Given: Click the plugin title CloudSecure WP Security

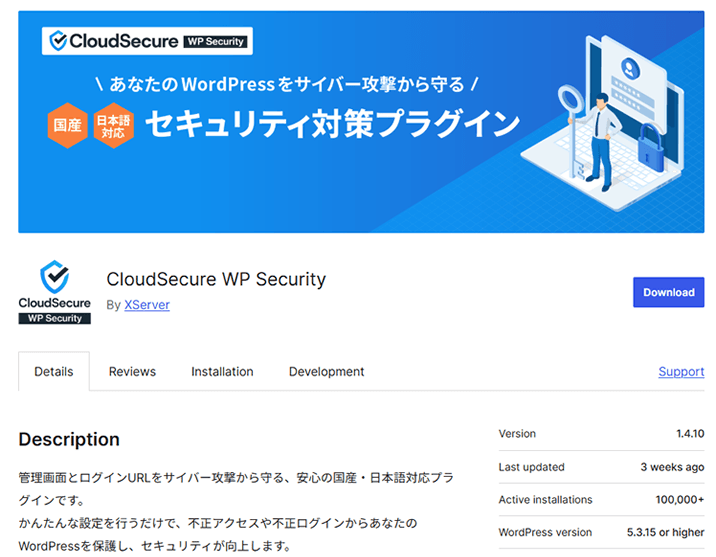Looking at the screenshot, I should click(x=216, y=279).
